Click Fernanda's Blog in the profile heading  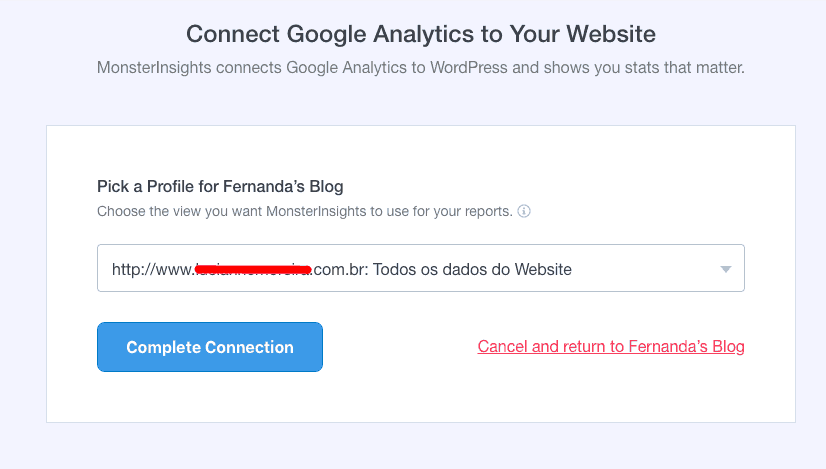point(283,187)
